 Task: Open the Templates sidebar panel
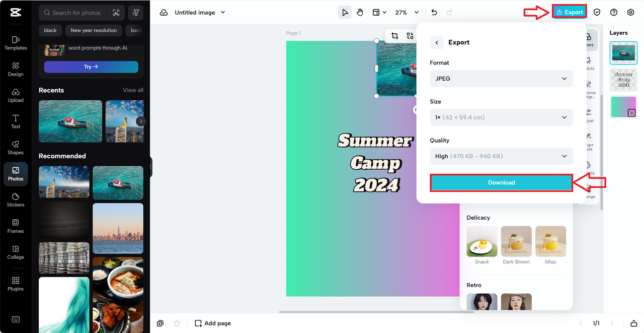(16, 43)
